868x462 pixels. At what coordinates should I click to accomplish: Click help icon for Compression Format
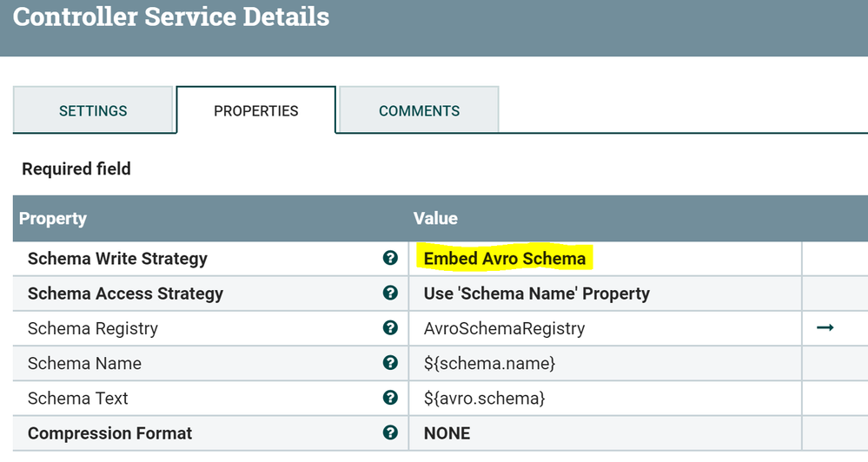pos(390,432)
